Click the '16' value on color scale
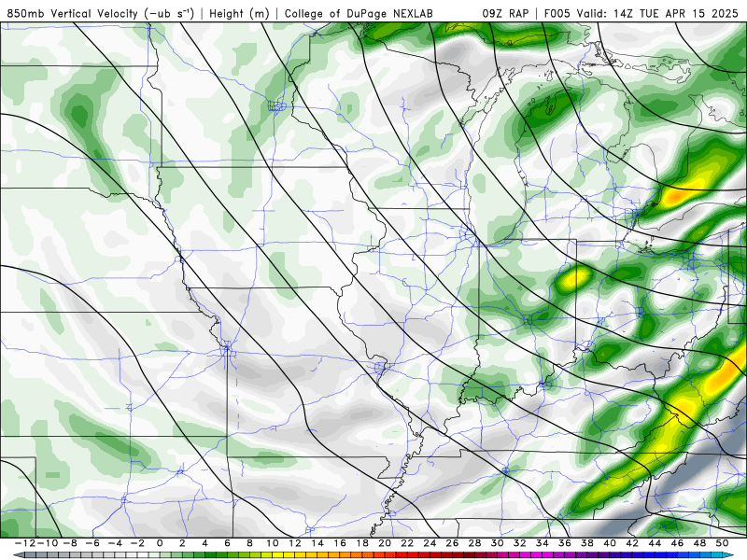Screen dimensions: 747x560 click(340, 543)
